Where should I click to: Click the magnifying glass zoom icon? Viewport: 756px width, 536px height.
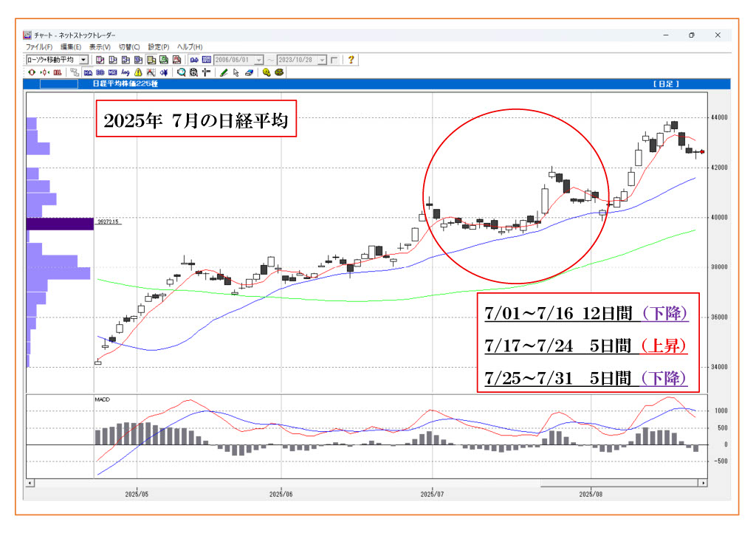coord(181,72)
